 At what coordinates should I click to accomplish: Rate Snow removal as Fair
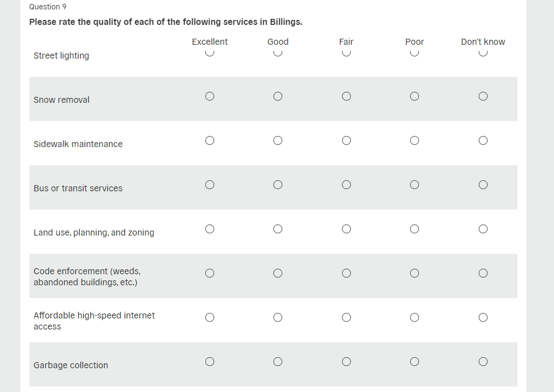(346, 96)
